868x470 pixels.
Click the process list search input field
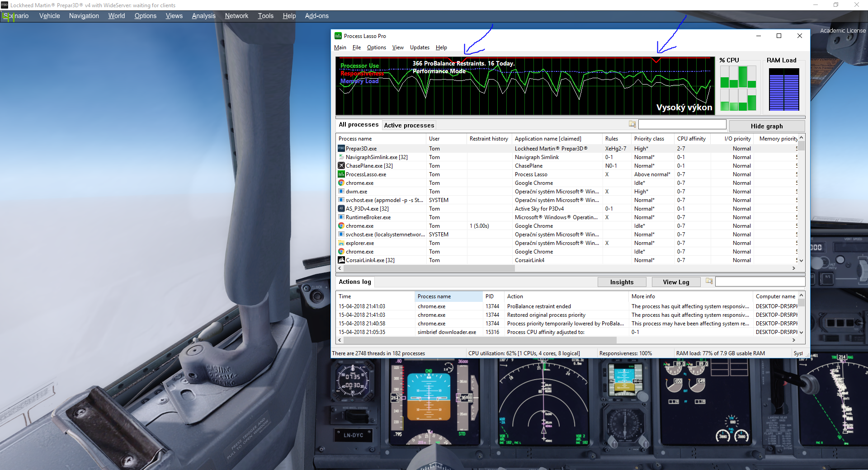(682, 124)
